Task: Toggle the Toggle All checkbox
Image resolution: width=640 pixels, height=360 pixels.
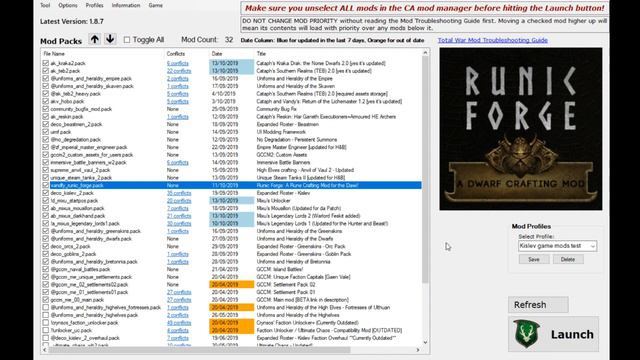Action: coord(127,40)
